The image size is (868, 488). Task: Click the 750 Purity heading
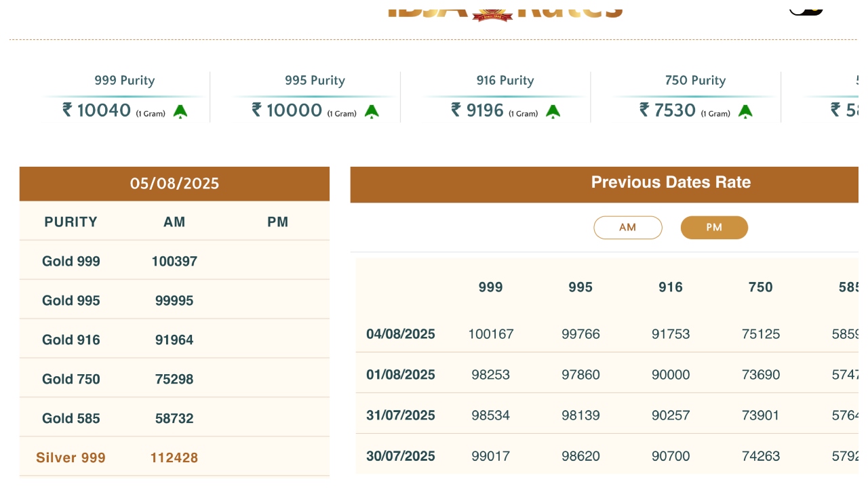695,81
